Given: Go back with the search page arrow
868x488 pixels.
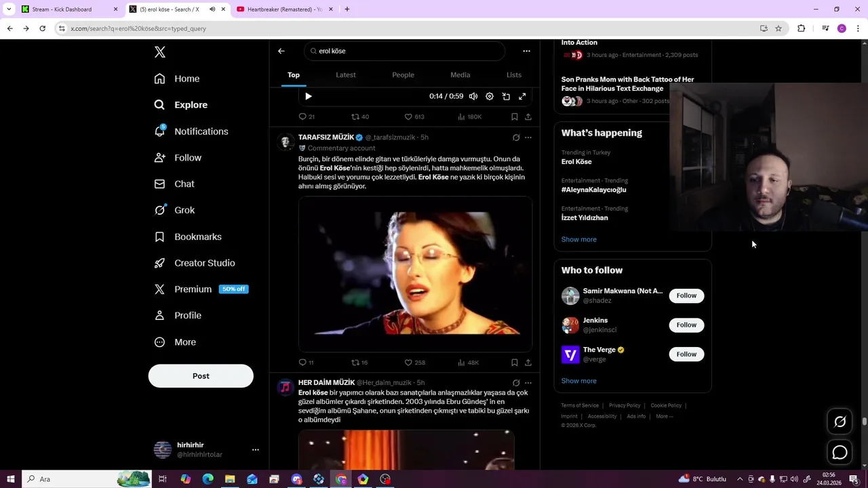Looking at the screenshot, I should (x=281, y=51).
